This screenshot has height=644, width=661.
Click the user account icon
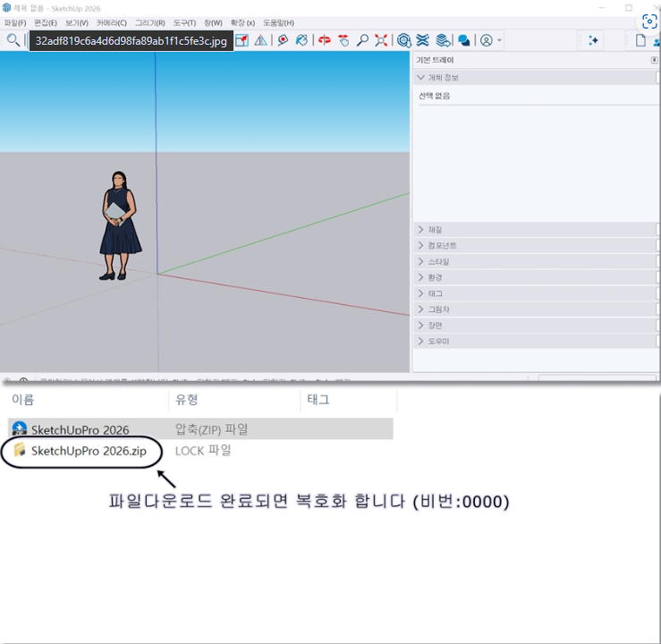[x=486, y=40]
